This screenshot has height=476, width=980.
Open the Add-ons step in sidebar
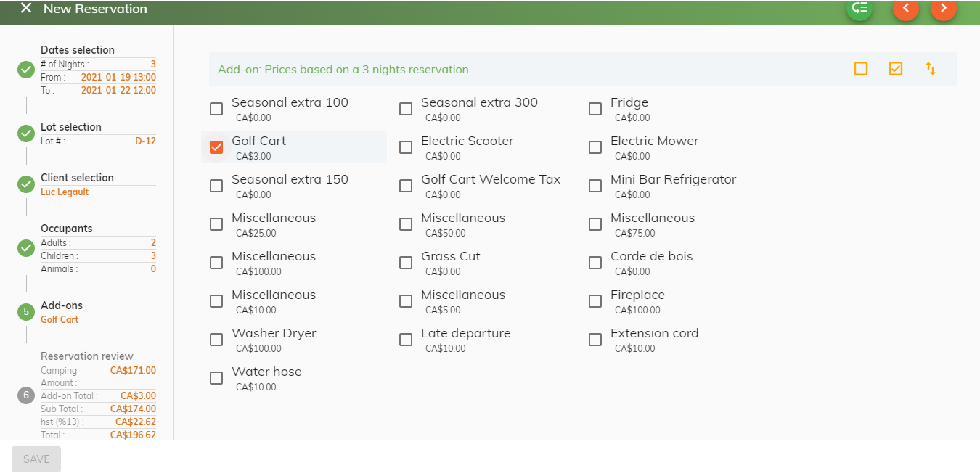coord(62,305)
